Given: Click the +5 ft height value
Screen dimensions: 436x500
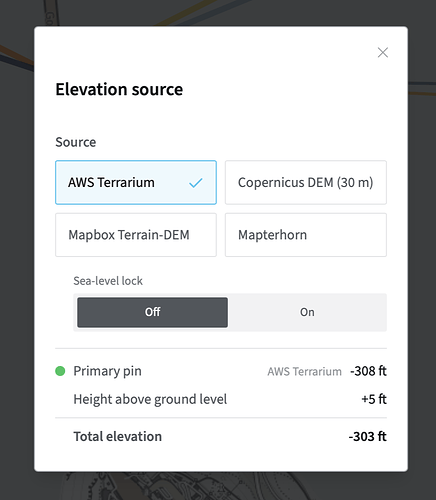Looking at the screenshot, I should tap(374, 399).
